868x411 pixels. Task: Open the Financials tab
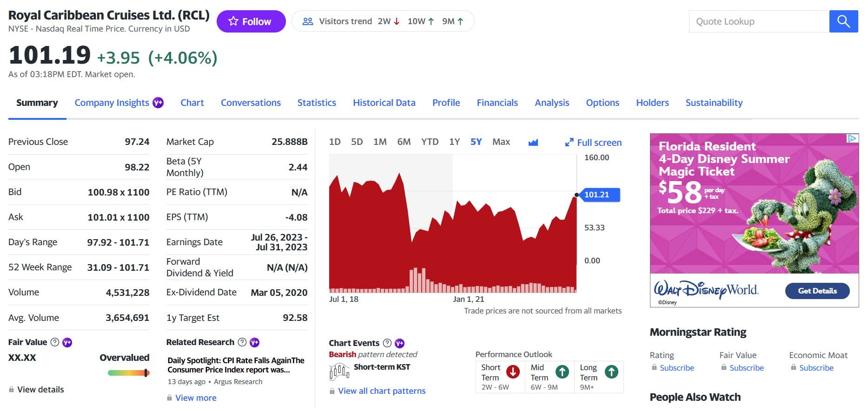point(497,103)
